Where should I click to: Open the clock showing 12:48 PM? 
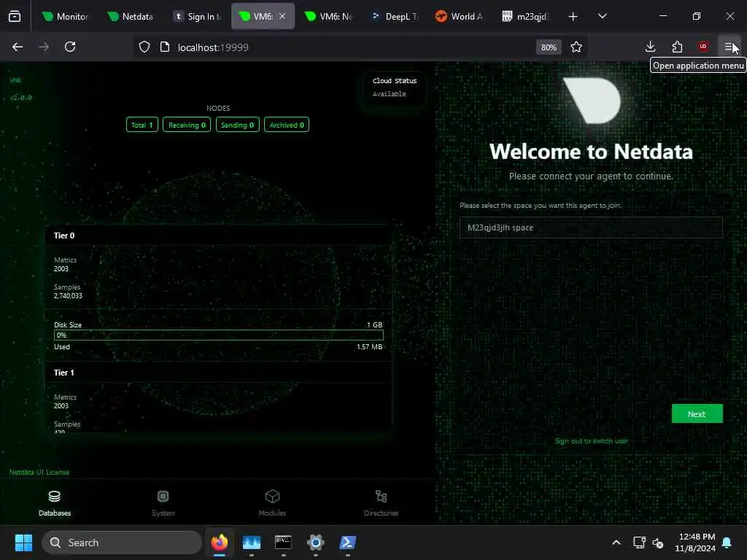point(695,542)
